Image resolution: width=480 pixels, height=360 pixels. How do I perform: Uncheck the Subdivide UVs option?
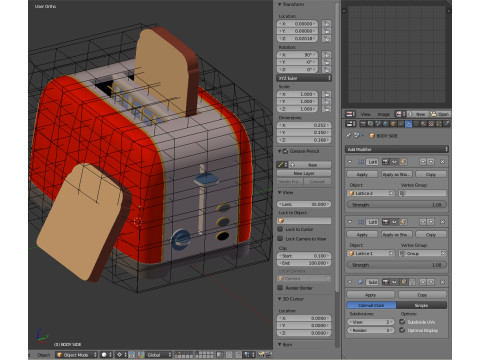coord(402,322)
